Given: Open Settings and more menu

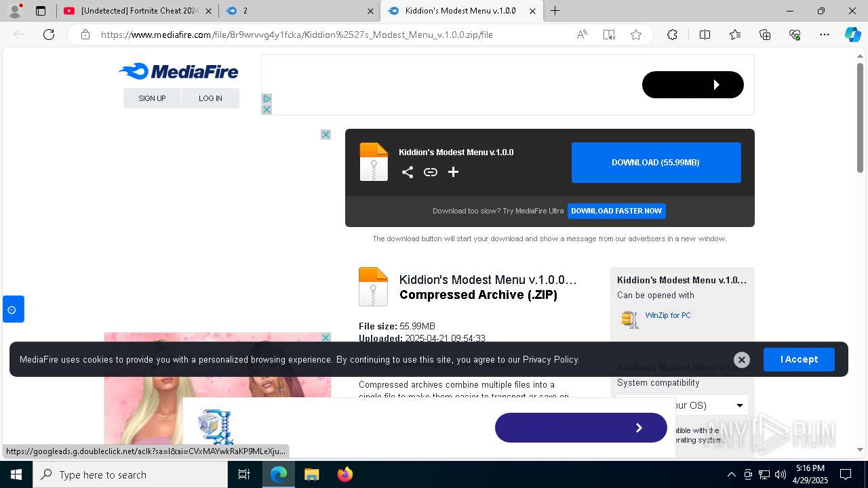Looking at the screenshot, I should 825,35.
